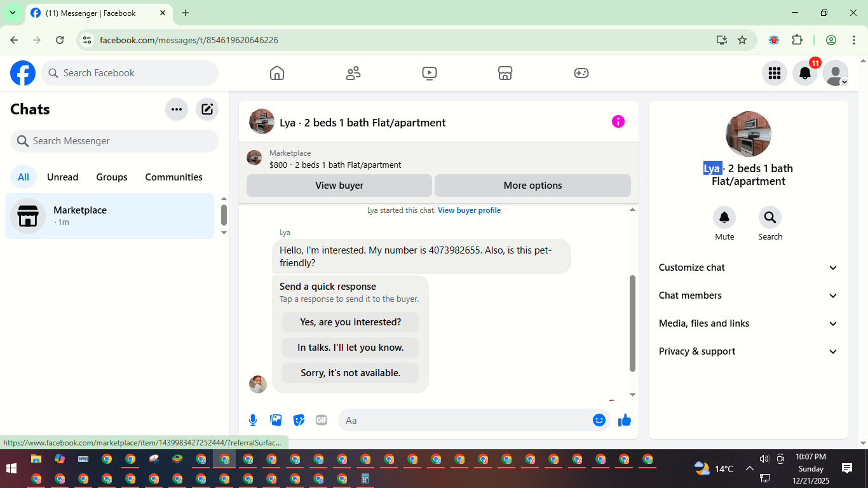Select the Messenger | Facebook browser tab
Screen dimensions: 868x488
[98, 13]
